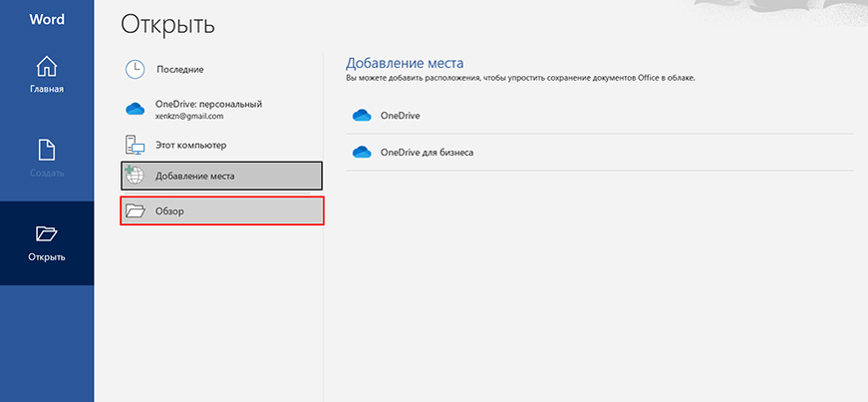Click the Добавление места pane heading
The height and width of the screenshot is (402, 868).
[x=405, y=62]
